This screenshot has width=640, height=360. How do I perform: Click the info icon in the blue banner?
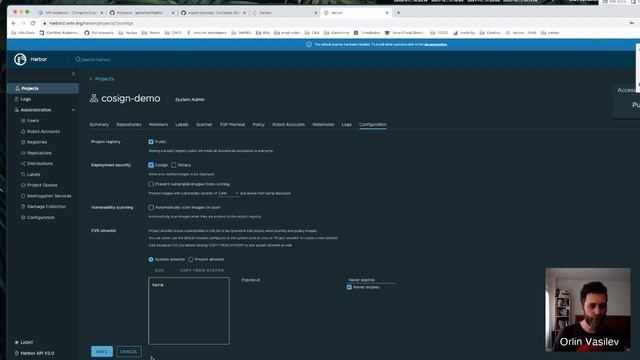[x=309, y=44]
